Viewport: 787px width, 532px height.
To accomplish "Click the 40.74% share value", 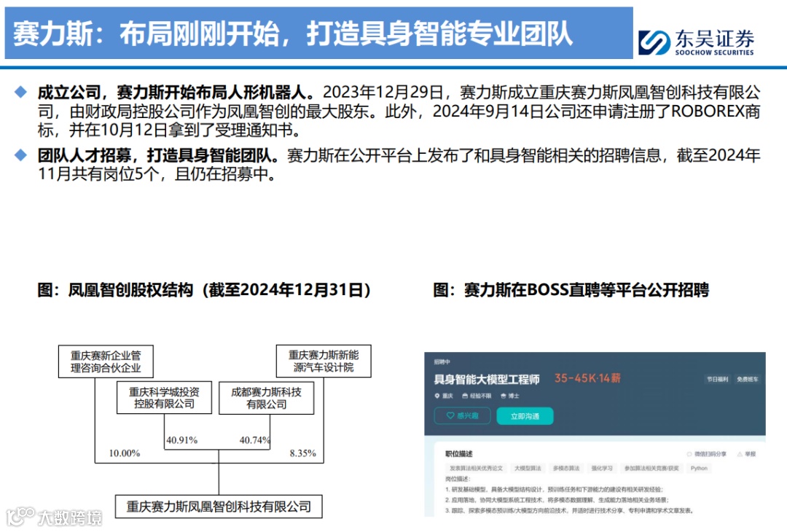I will (255, 440).
